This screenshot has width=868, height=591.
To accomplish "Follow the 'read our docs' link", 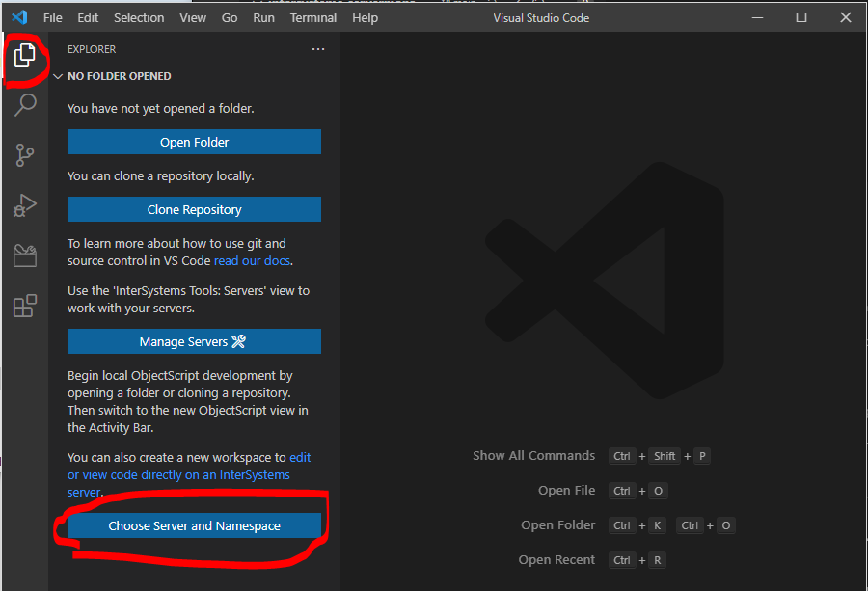I will pyautogui.click(x=252, y=260).
